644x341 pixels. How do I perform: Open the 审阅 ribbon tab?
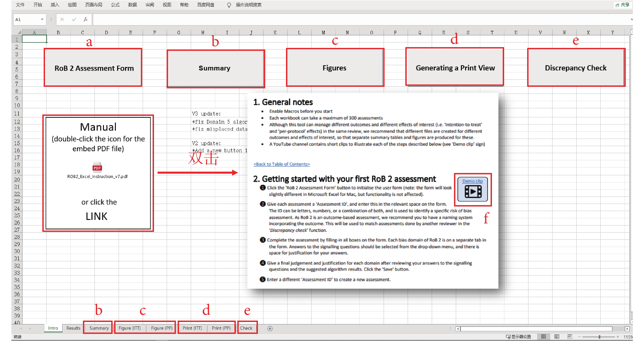tap(150, 5)
